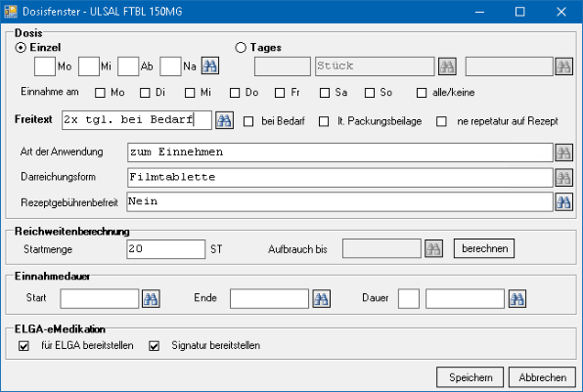Image resolution: width=583 pixels, height=392 pixels.
Task: Click binoculars icon next to Dauer fields
Action: pyautogui.click(x=517, y=299)
